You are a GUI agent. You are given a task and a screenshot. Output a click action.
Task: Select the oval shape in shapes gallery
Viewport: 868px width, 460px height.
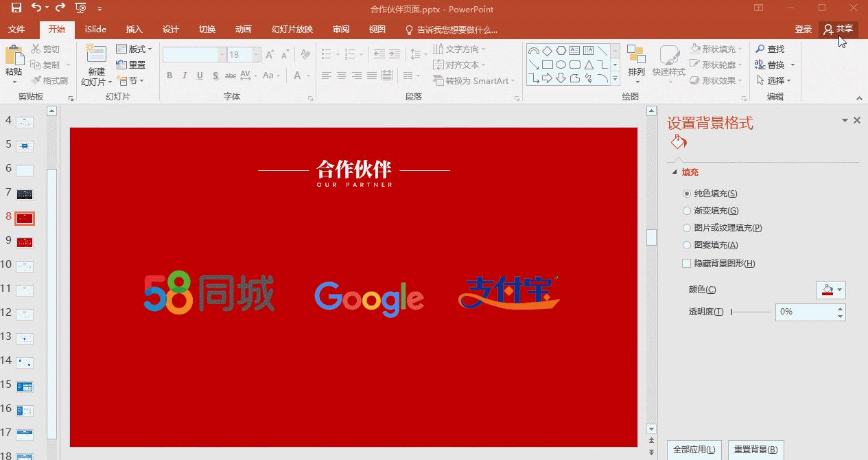pos(561,65)
